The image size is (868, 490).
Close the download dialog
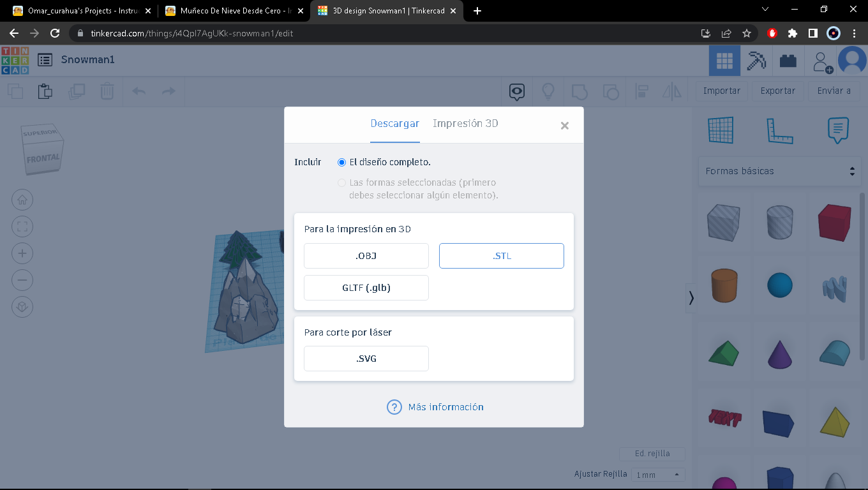click(x=565, y=126)
